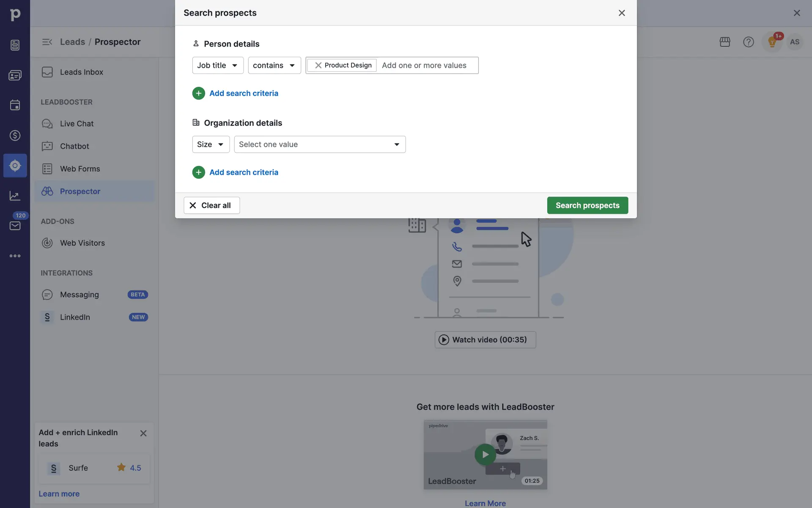Play the LeadBooster video thumbnail
This screenshot has height=508, width=812.
coord(485,455)
